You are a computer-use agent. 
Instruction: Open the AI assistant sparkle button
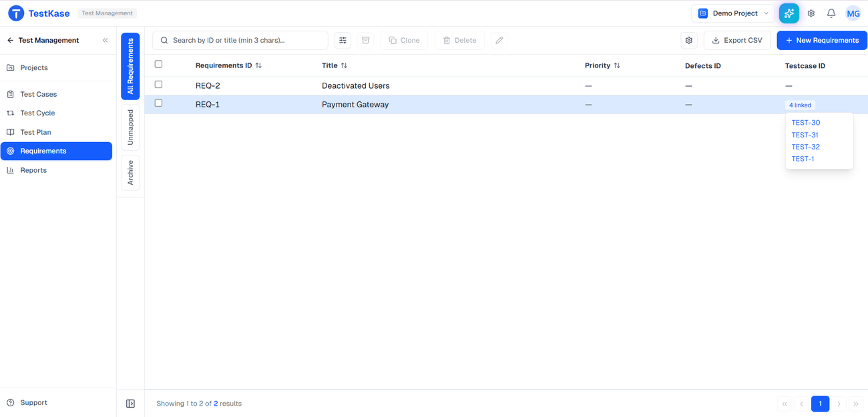pyautogui.click(x=789, y=13)
